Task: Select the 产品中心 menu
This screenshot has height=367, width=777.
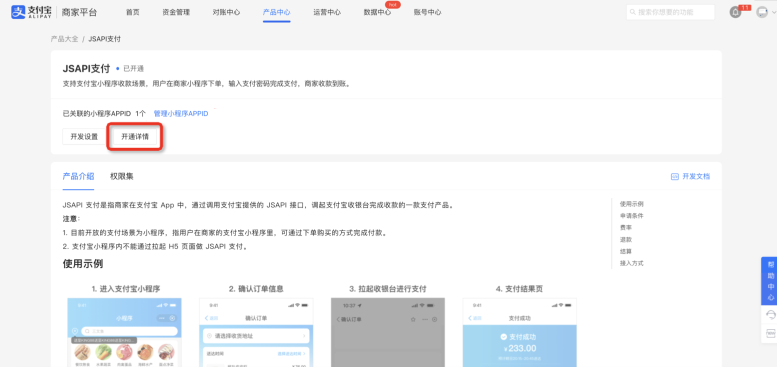Action: (x=277, y=12)
